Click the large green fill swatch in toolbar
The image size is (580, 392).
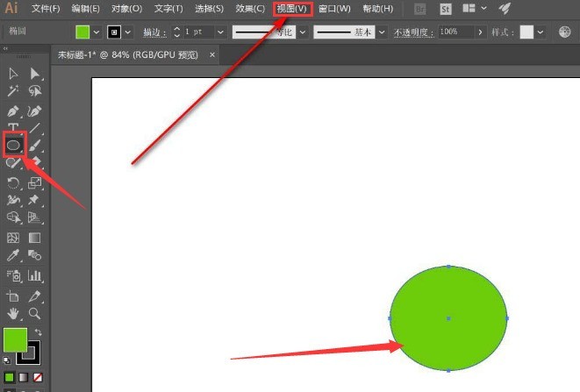pos(15,340)
